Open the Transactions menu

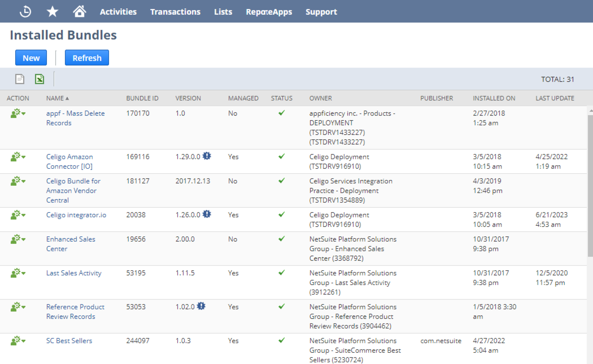(x=175, y=12)
